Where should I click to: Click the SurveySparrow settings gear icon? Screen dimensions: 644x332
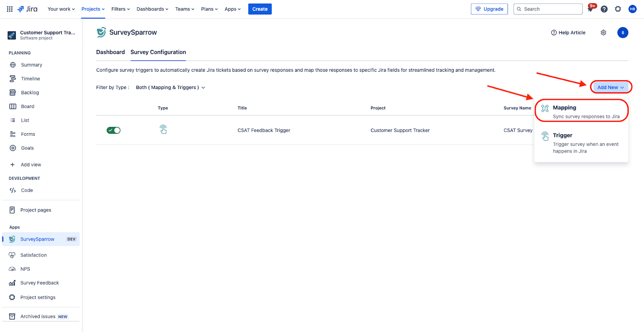[603, 33]
